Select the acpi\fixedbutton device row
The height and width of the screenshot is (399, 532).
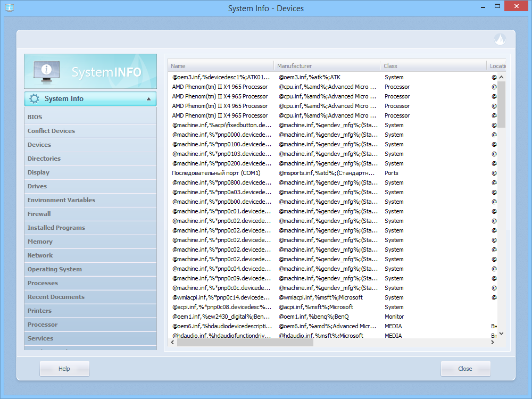(332, 125)
